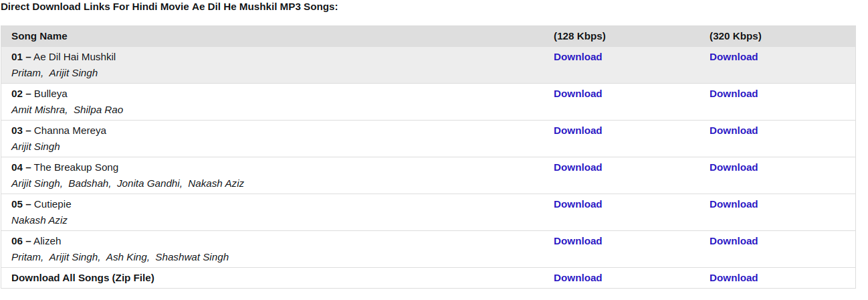Download Alizeh track at 128 Kbps
The width and height of the screenshot is (868, 300).
(x=578, y=241)
